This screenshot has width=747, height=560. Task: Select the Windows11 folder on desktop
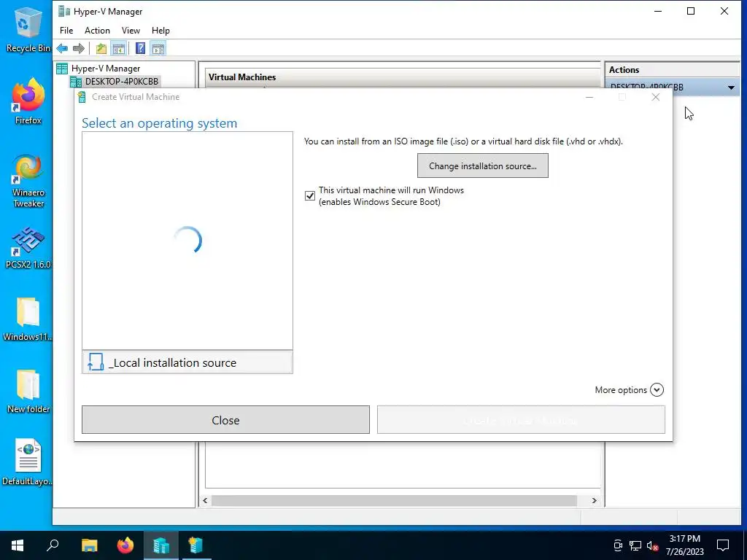tap(28, 319)
